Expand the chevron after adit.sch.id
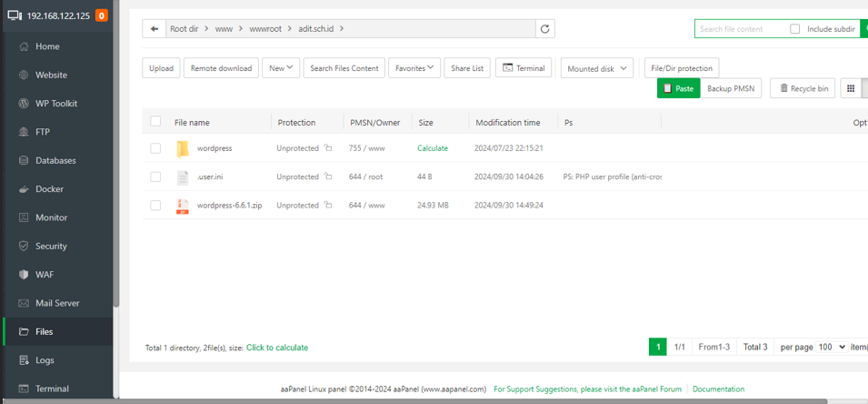The height and width of the screenshot is (404, 868). (x=342, y=29)
